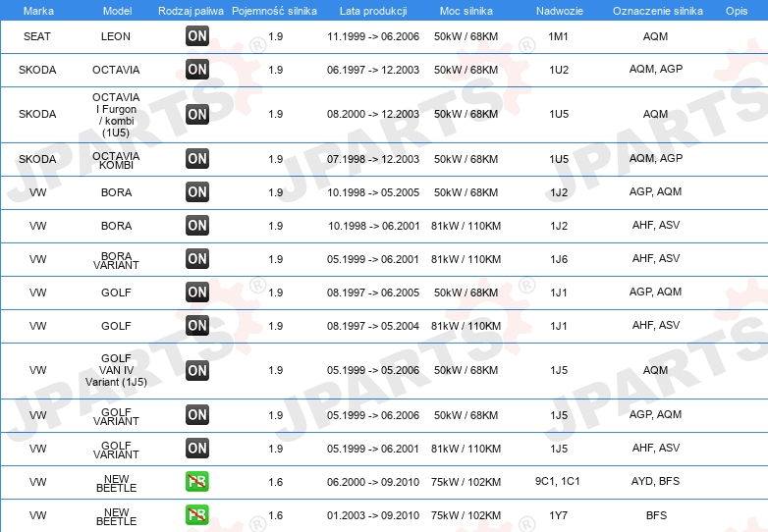Click ON icon in GOLF VAN IV Variant row
The image size is (768, 532).
(x=197, y=370)
